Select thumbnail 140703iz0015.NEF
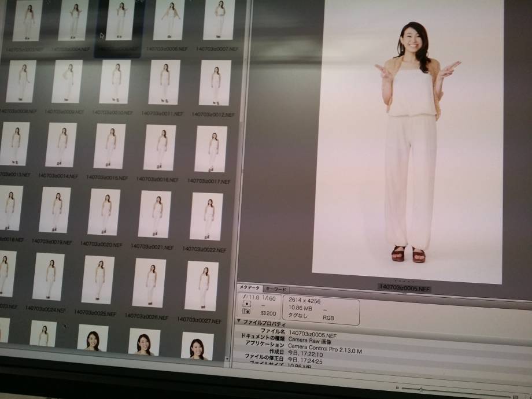 coord(109,146)
